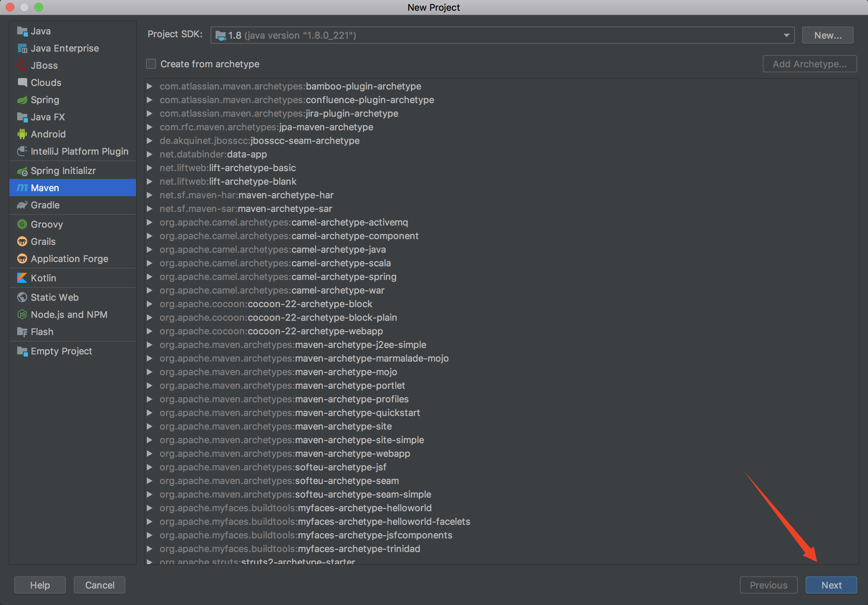Screen dimensions: 868x605
Task: Expand maven-archetype-webapp tree node
Action: click(150, 454)
